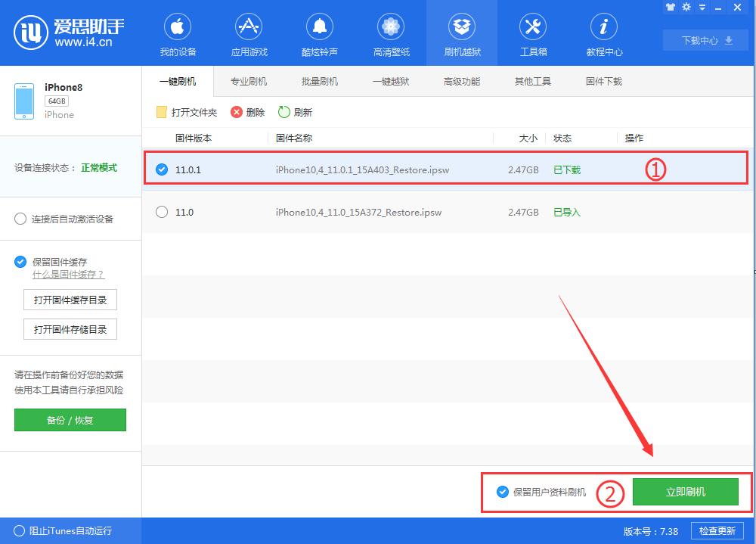
Task: Switch to 批量刷机 tab
Action: click(x=320, y=82)
